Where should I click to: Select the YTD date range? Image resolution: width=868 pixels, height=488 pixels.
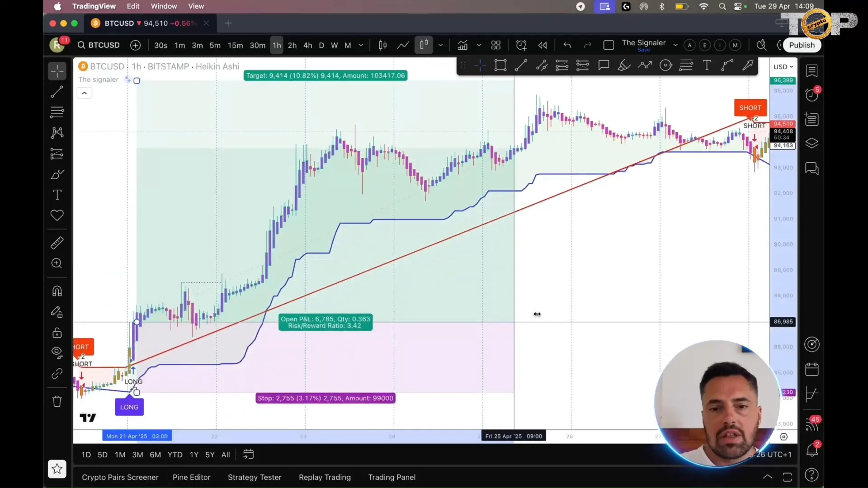[175, 455]
